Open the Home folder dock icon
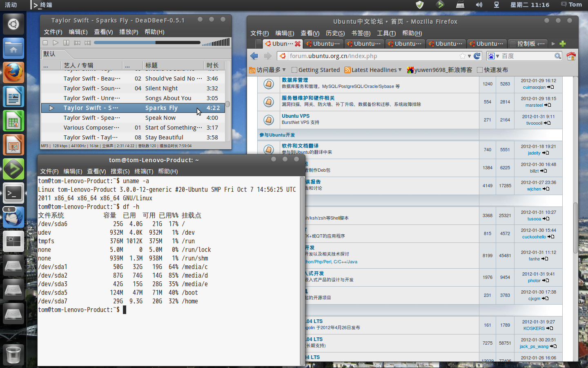Viewport: 588px width, 368px height. coord(13,49)
